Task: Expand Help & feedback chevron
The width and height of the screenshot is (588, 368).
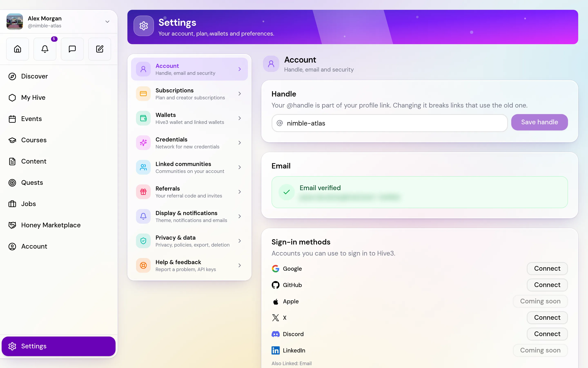Action: point(239,266)
